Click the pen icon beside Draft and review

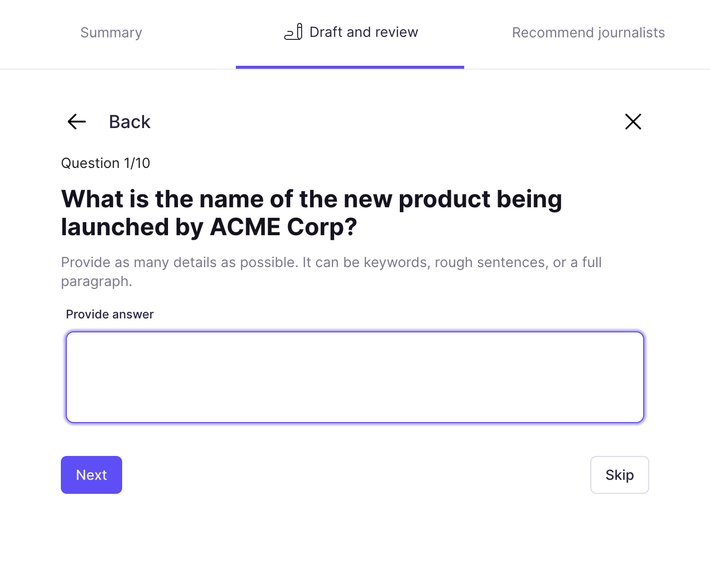pyautogui.click(x=293, y=32)
